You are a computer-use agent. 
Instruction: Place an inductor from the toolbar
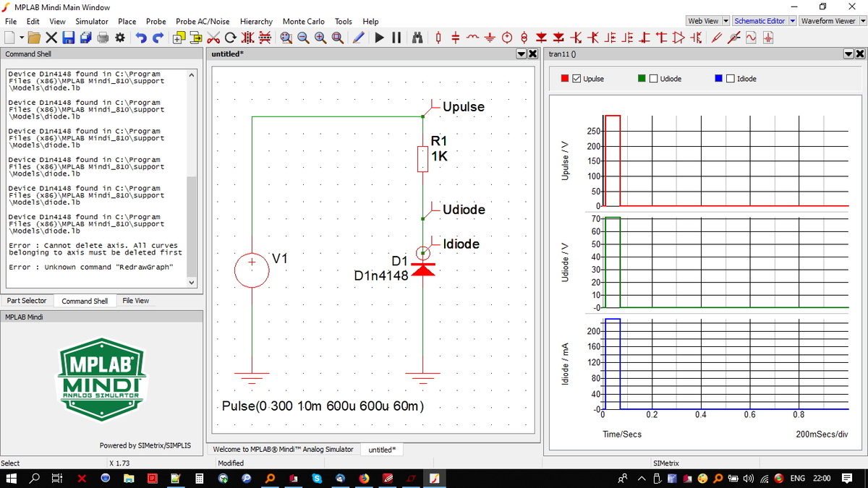point(472,36)
